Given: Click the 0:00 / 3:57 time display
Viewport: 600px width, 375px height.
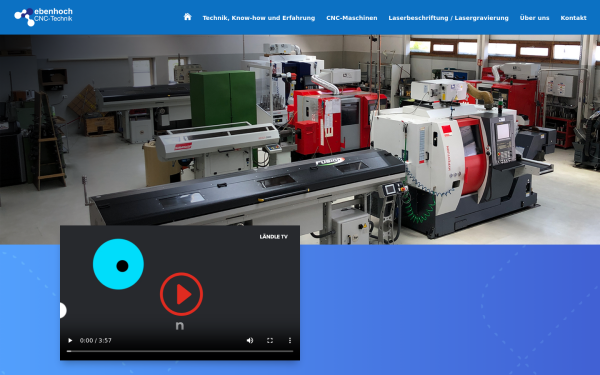Looking at the screenshot, I should (96, 340).
